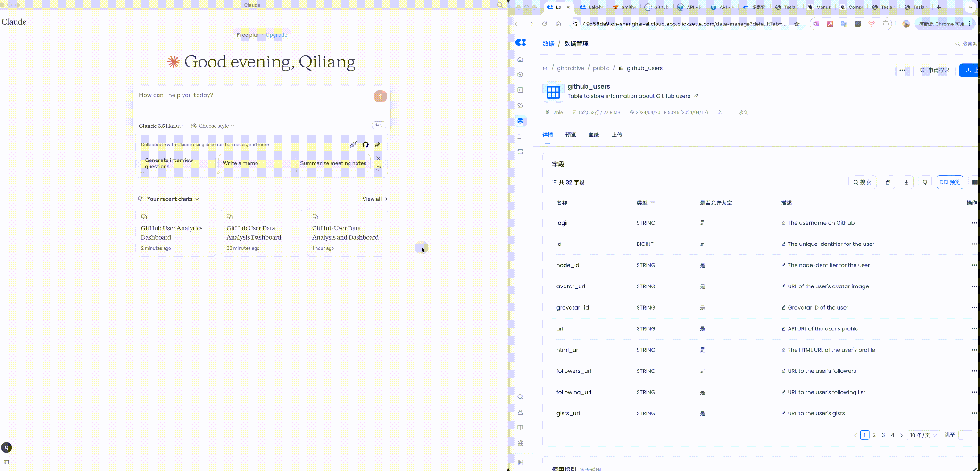Open Chrome home button
Screen dimensions: 980x471
click(x=558, y=24)
